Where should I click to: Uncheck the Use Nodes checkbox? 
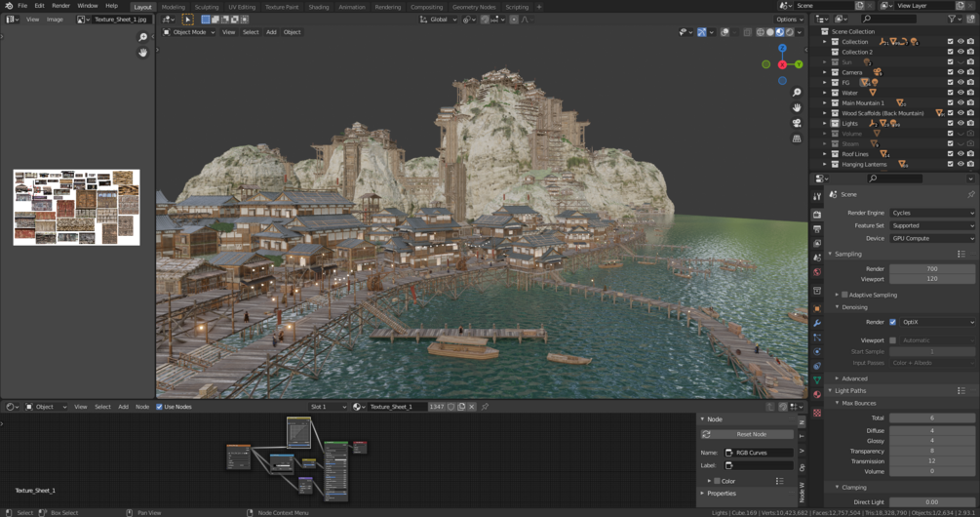point(160,407)
